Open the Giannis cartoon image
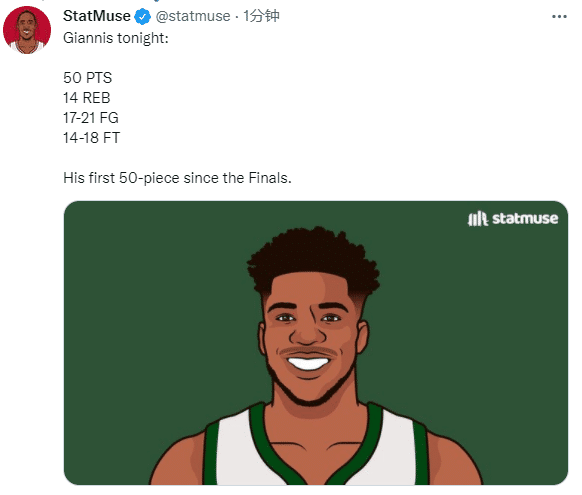The height and width of the screenshot is (495, 582). 316,343
